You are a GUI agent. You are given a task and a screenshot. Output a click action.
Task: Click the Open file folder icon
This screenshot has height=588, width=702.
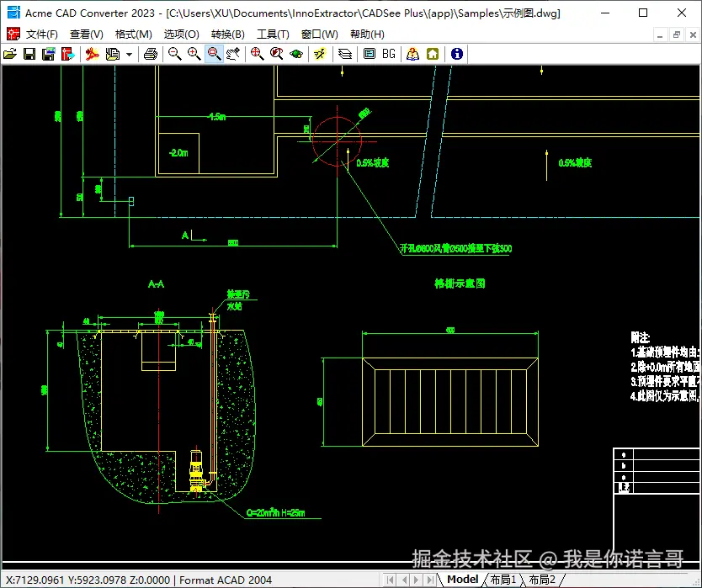point(10,54)
